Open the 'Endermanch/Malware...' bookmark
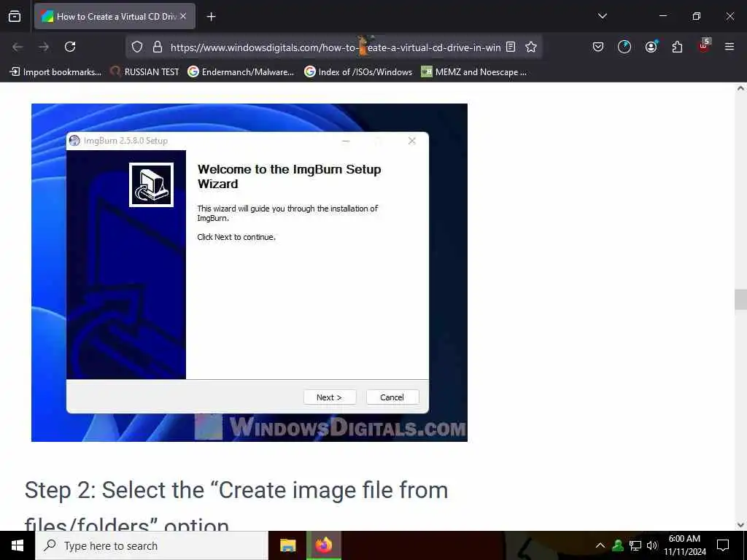 point(241,72)
